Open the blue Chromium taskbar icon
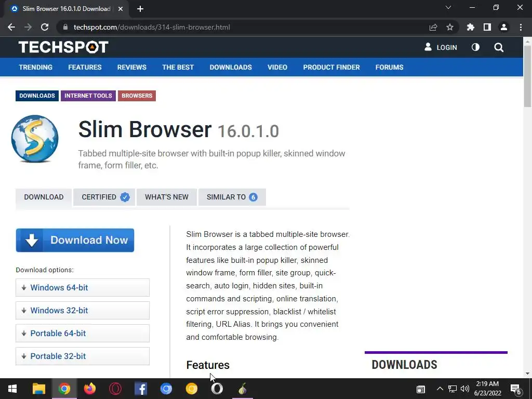This screenshot has height=399, width=532. [166, 389]
